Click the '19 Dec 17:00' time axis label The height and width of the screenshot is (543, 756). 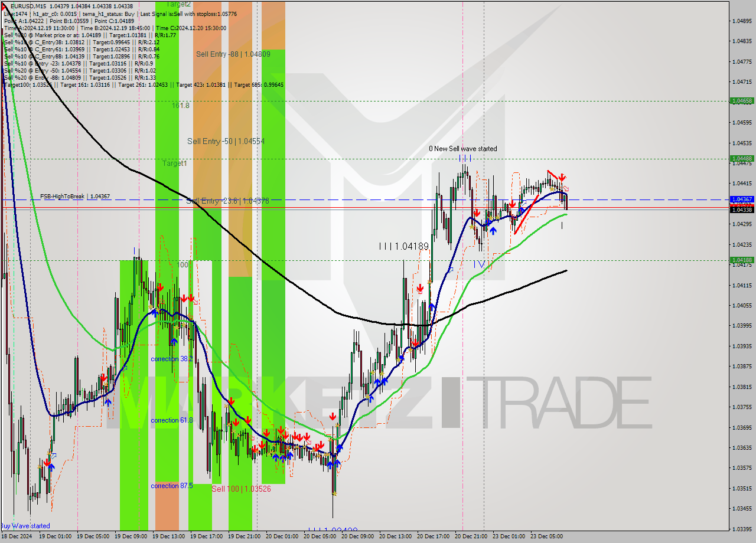coord(206,537)
